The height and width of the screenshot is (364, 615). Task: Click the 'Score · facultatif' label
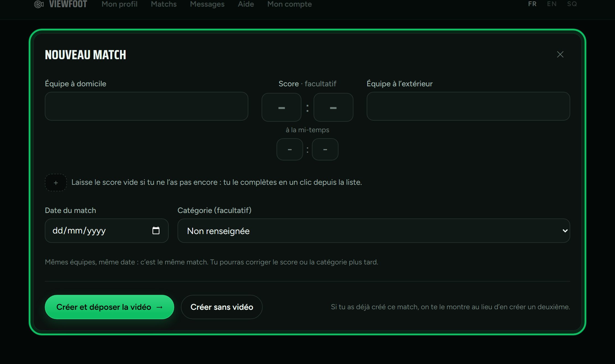pyautogui.click(x=307, y=84)
